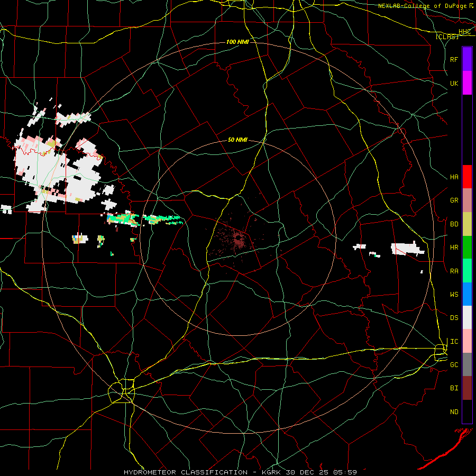Click the ND black legend color swatch

(x=467, y=411)
